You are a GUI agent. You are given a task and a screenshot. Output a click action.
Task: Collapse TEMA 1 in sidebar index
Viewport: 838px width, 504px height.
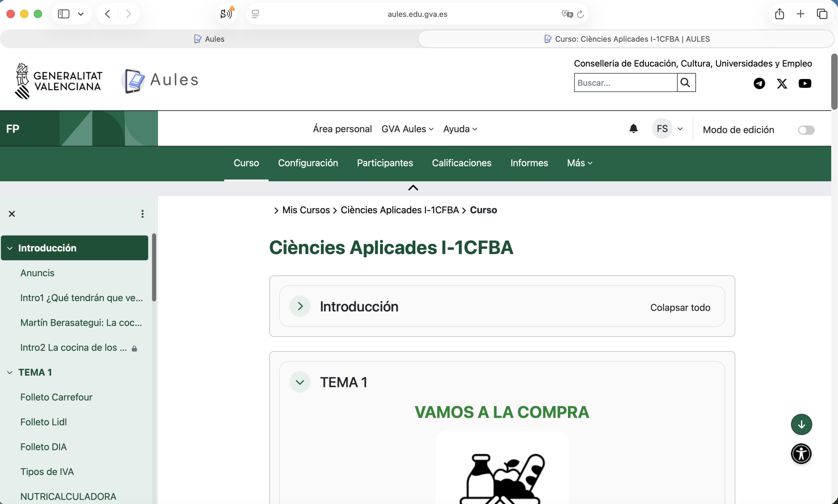tap(10, 372)
